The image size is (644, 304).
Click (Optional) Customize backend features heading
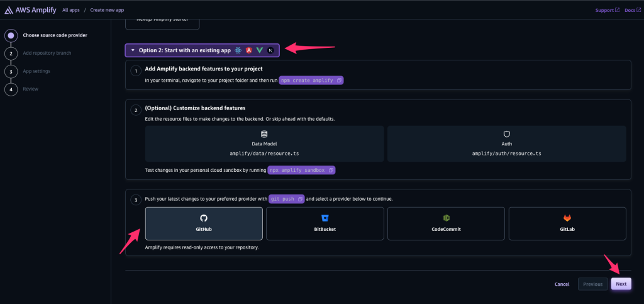point(195,108)
